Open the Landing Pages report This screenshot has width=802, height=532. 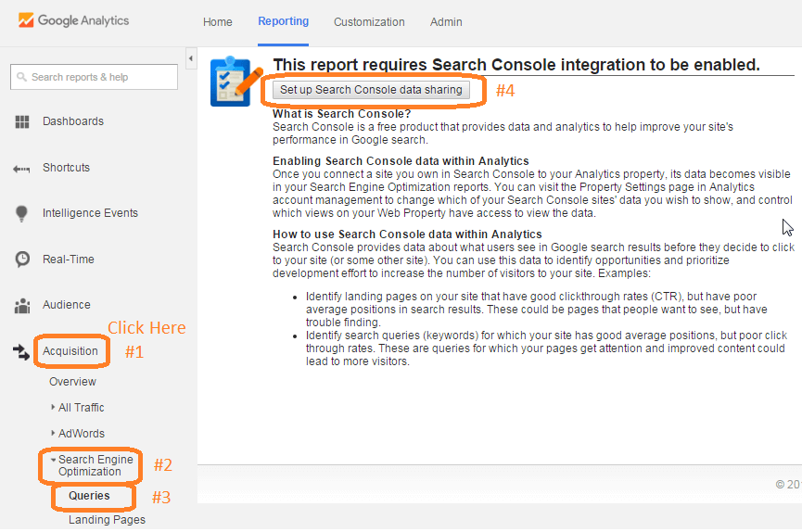pyautogui.click(x=107, y=520)
